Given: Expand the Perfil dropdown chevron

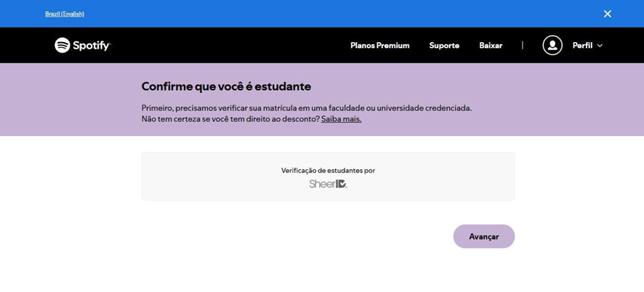Looking at the screenshot, I should (x=600, y=46).
